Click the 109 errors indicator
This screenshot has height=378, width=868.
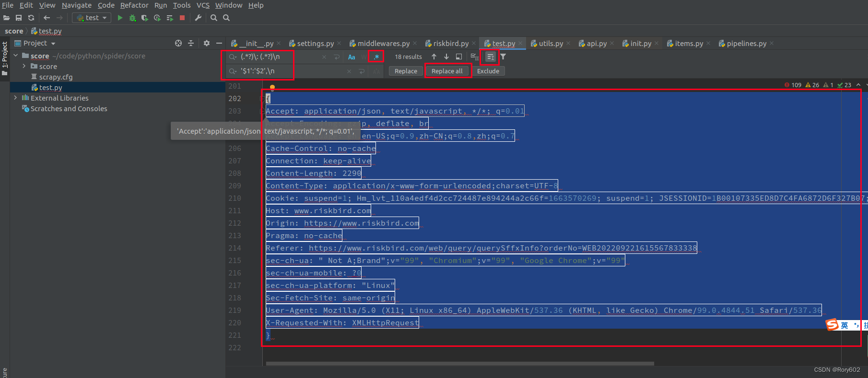(x=793, y=85)
